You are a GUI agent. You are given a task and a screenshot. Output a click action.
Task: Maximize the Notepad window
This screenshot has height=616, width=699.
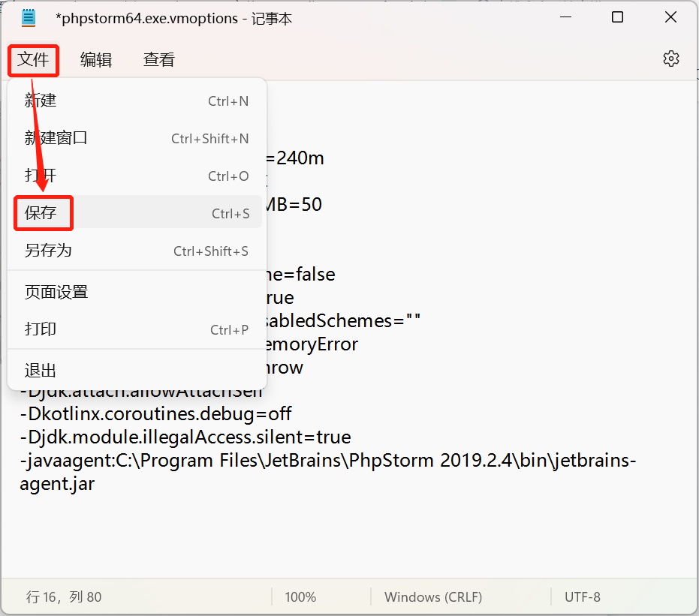(x=617, y=17)
